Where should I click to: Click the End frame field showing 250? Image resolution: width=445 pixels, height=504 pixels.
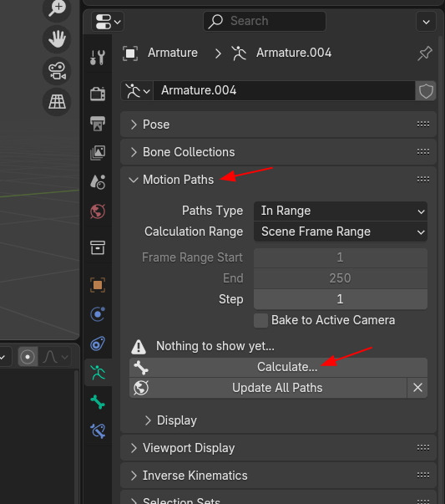click(341, 278)
